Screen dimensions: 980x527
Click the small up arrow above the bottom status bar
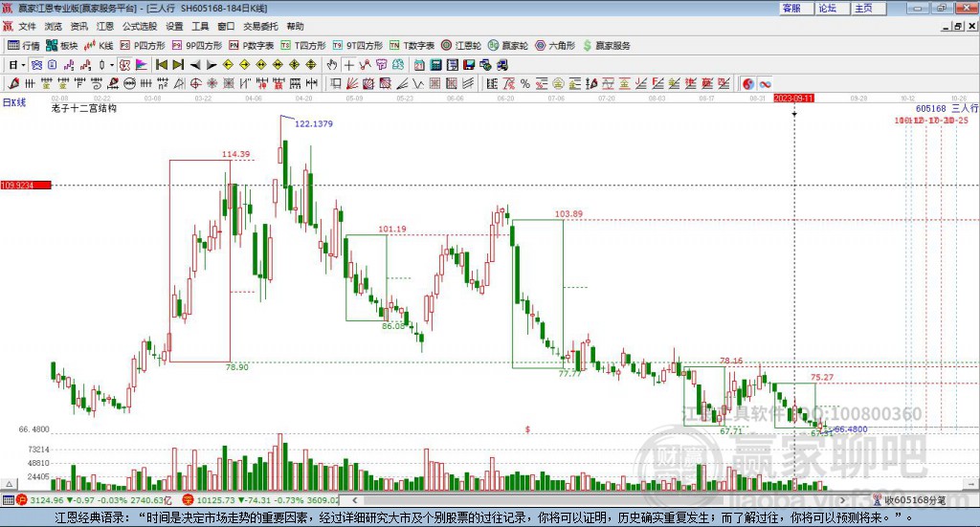pos(9,484)
